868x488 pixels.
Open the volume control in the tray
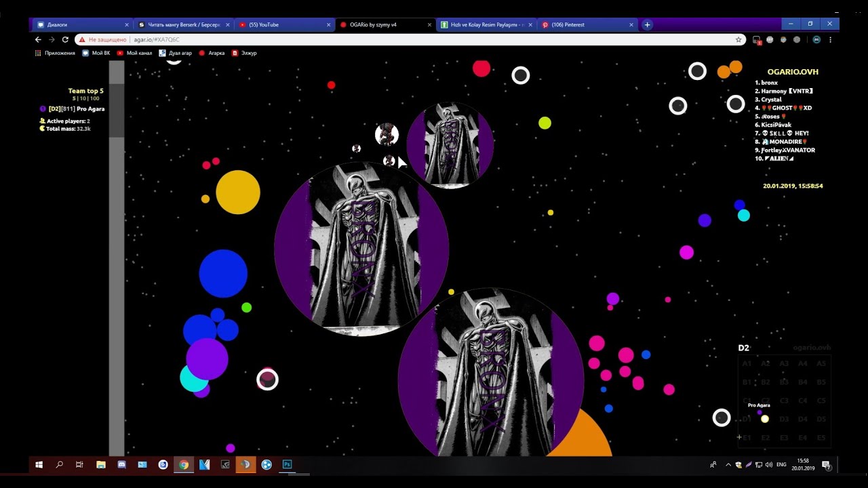768,465
